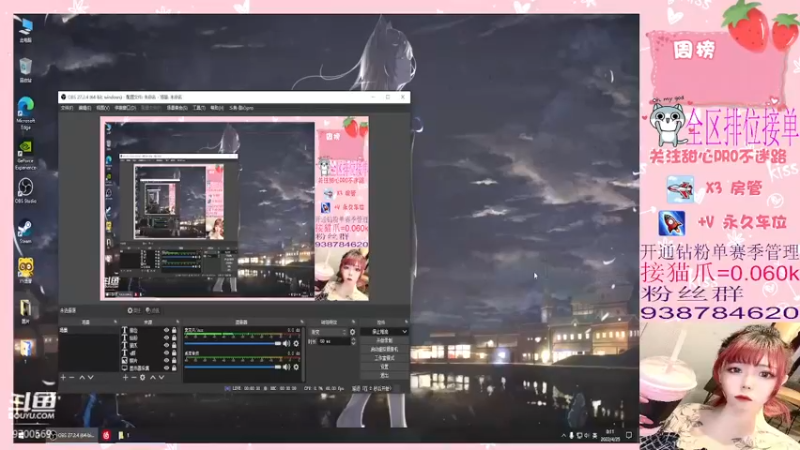
Task: Open source Filters button above panels
Action: coord(153,310)
